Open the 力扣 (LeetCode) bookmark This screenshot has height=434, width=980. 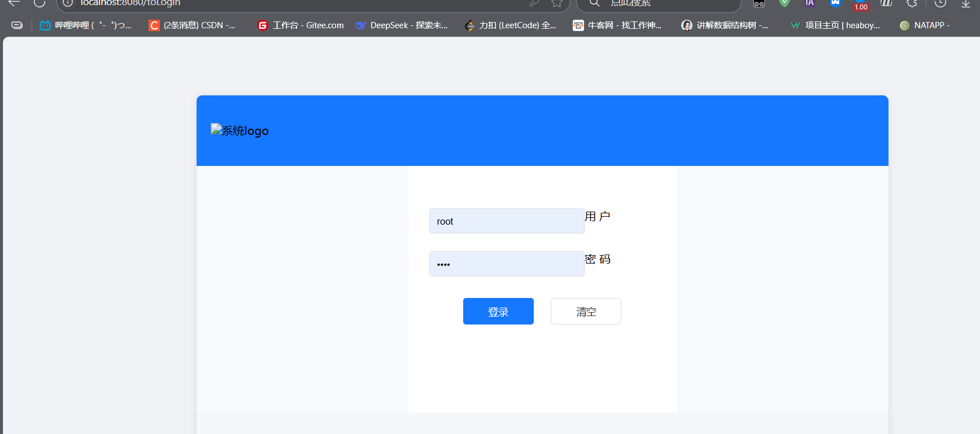[510, 25]
